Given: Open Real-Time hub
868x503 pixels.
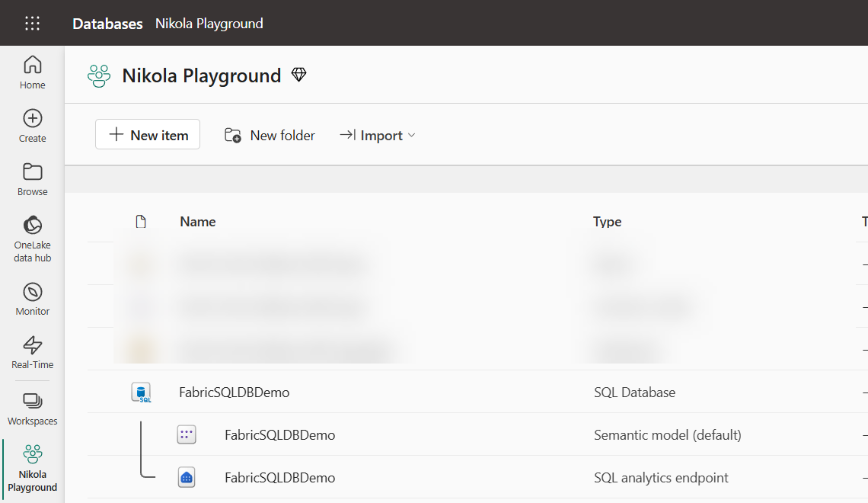Looking at the screenshot, I should (32, 352).
